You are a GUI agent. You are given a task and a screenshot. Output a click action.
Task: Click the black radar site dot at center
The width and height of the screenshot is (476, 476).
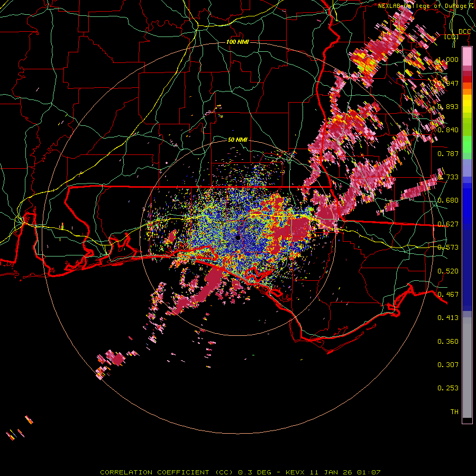tap(238, 237)
